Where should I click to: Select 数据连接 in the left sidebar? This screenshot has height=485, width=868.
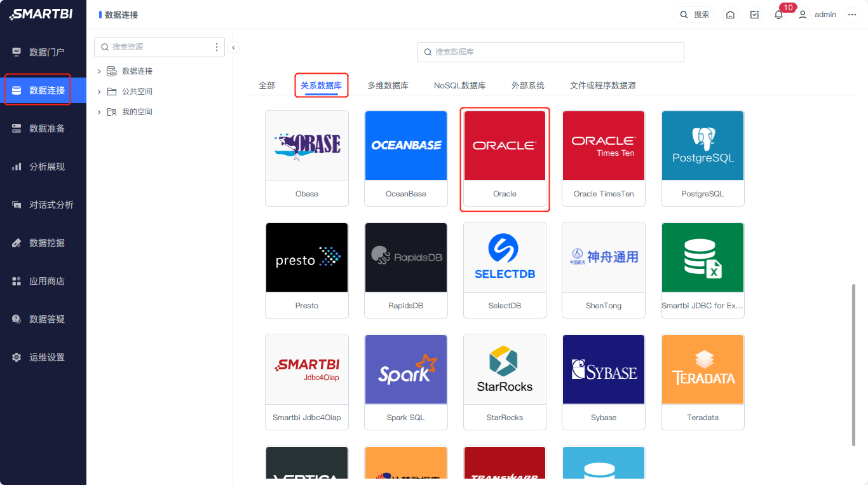pyautogui.click(x=43, y=90)
